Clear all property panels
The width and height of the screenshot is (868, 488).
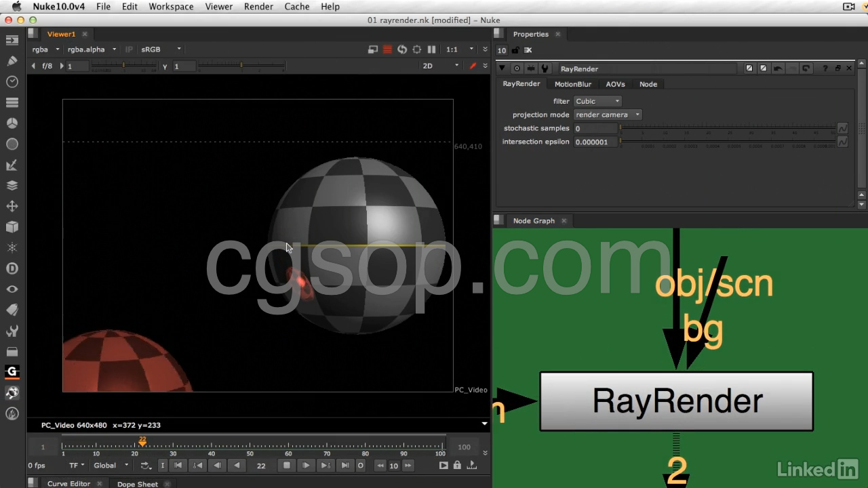528,50
